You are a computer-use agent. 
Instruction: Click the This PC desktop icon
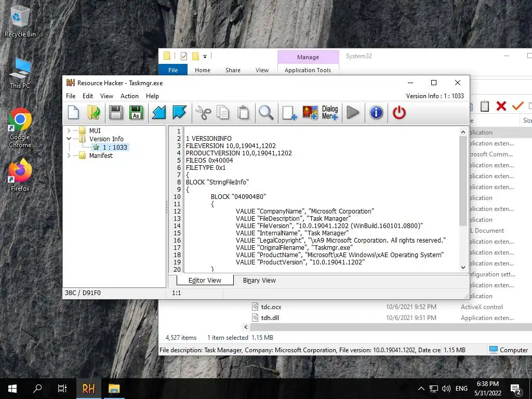point(20,73)
